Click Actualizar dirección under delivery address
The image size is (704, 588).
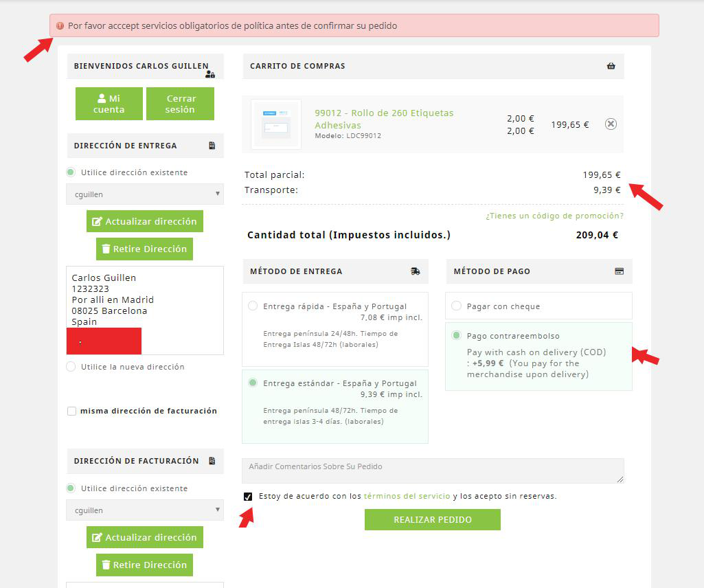pyautogui.click(x=144, y=221)
